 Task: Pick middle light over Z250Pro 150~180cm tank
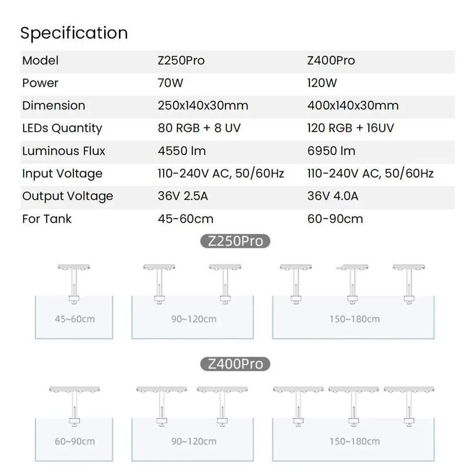point(353,267)
